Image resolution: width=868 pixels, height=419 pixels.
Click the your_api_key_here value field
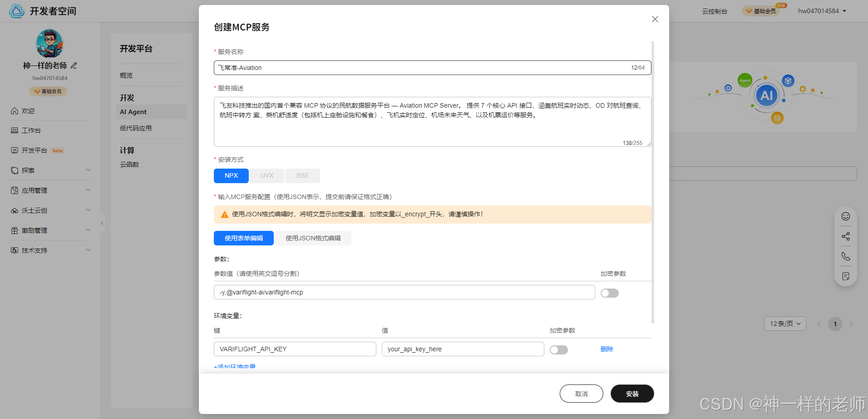pos(463,349)
